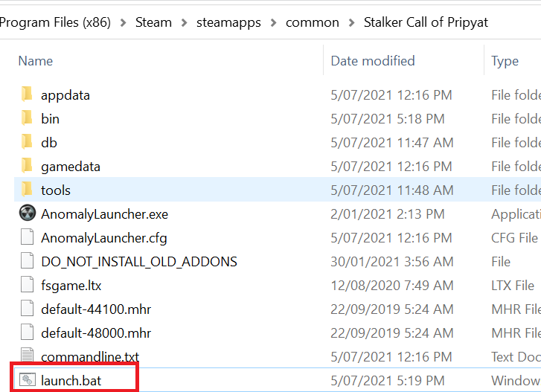Open breadcrumb chevron after steamapps
Screen dimensions: 541x392
coord(273,22)
